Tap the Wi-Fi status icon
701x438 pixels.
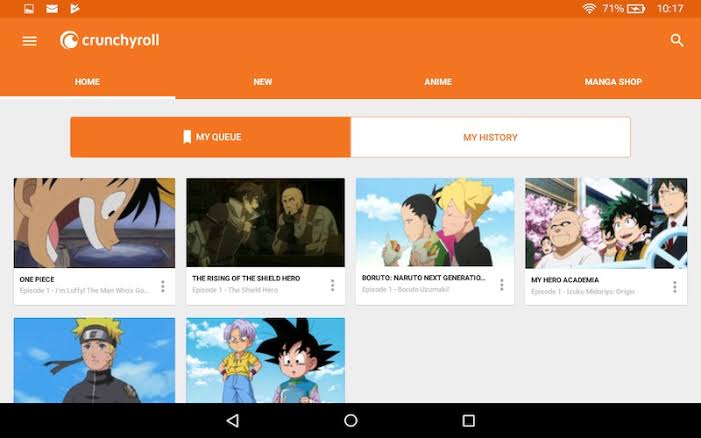(589, 8)
